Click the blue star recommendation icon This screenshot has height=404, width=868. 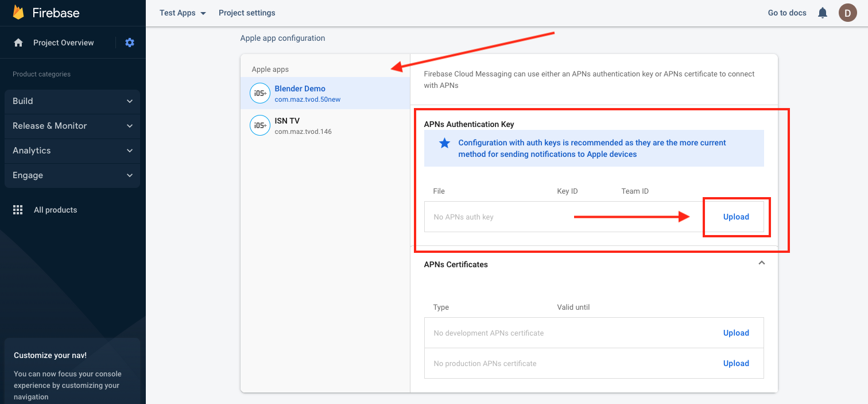click(444, 143)
